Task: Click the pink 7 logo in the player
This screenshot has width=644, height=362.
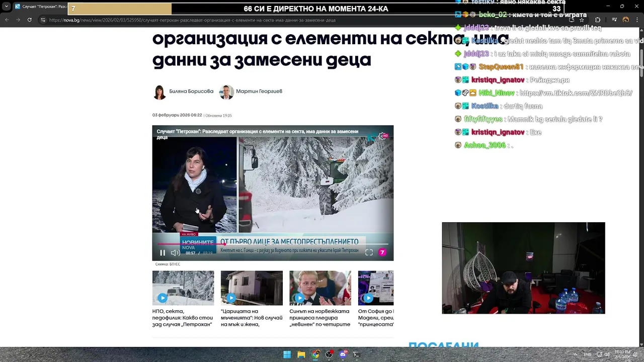Action: [382, 252]
